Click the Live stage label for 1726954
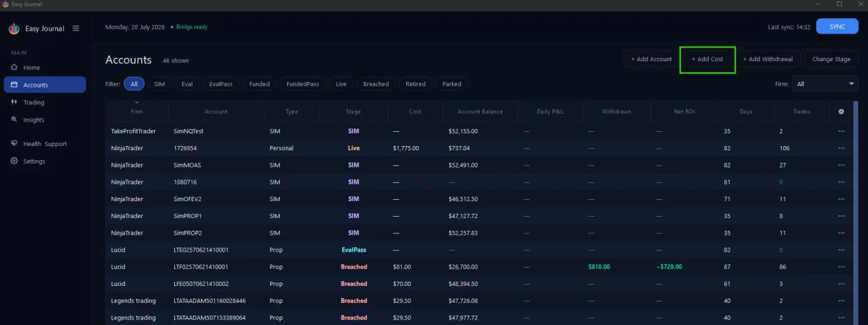 coord(354,148)
